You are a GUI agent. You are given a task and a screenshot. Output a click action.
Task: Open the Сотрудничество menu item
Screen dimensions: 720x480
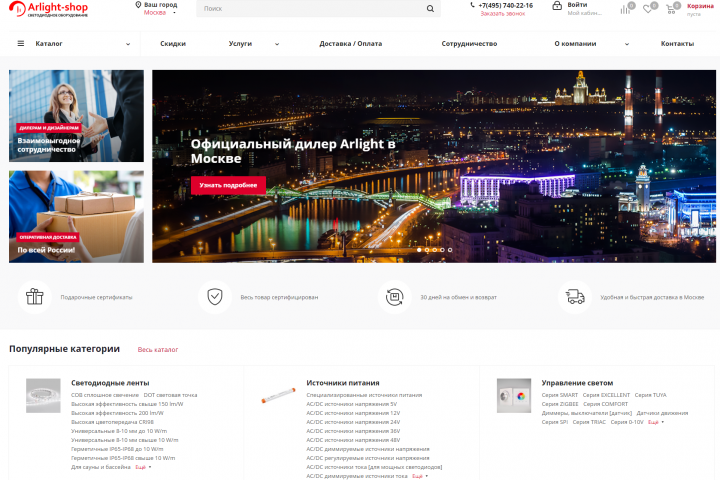(469, 44)
